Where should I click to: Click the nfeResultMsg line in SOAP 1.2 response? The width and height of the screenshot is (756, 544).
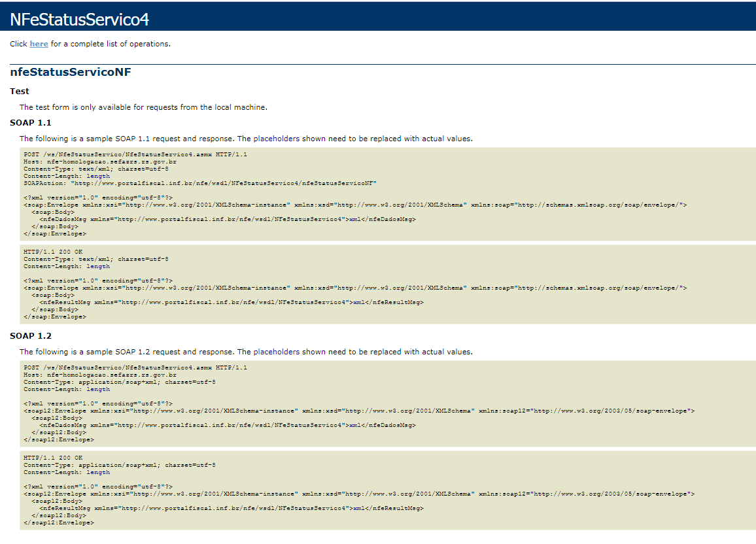[232, 508]
